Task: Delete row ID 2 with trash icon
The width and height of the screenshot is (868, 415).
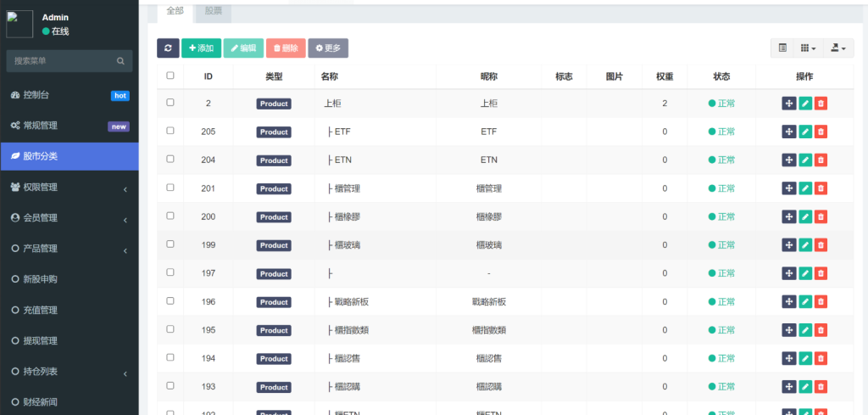Action: tap(821, 103)
